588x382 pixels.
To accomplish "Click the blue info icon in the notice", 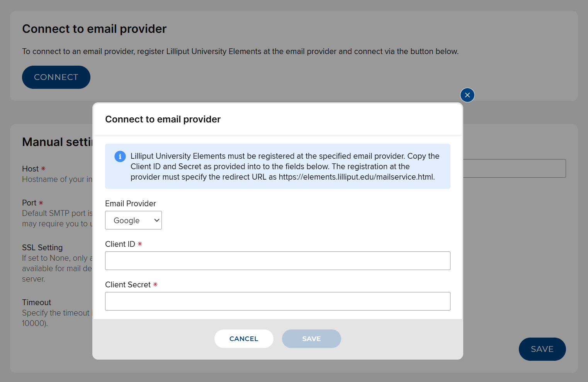I will pyautogui.click(x=120, y=156).
